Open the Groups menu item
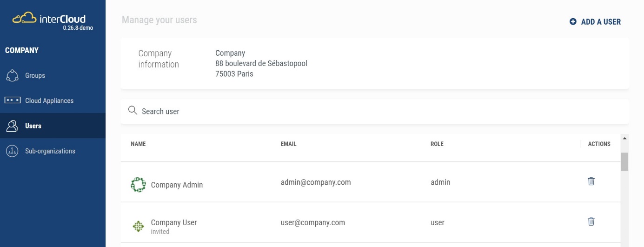 (35, 76)
